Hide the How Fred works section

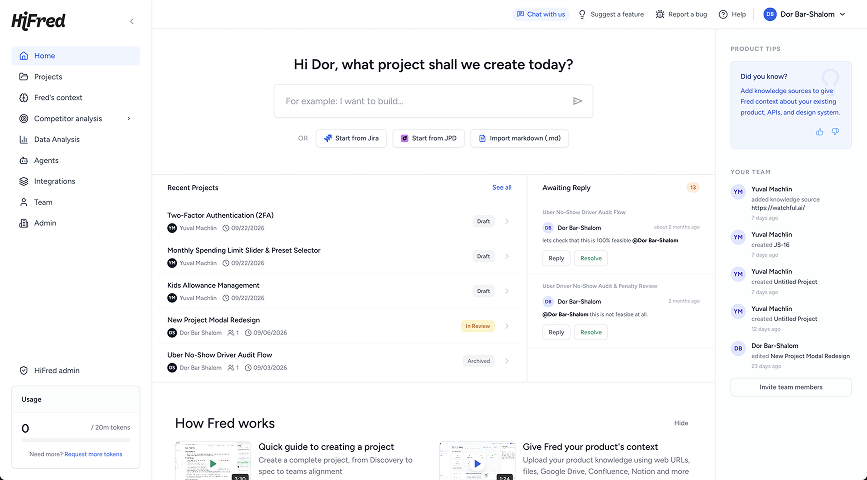pyautogui.click(x=681, y=423)
